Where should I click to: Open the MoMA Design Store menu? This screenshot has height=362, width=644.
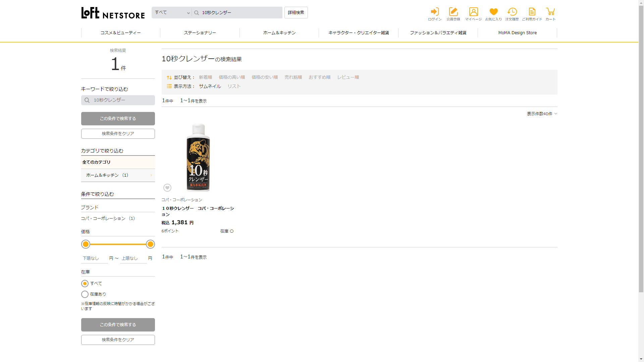(x=517, y=33)
